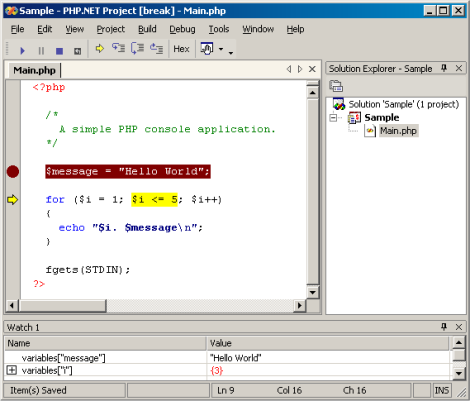Toggle Hex display mode

(181, 49)
